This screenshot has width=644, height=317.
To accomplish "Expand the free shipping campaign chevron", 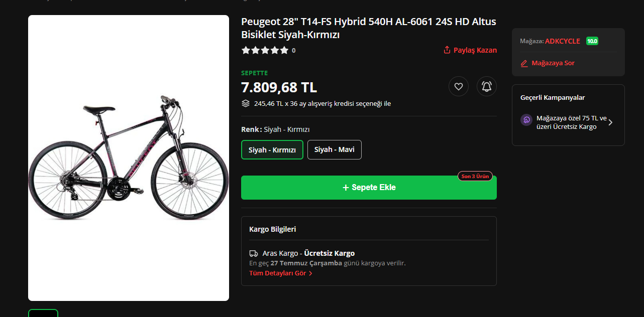I will tap(610, 122).
